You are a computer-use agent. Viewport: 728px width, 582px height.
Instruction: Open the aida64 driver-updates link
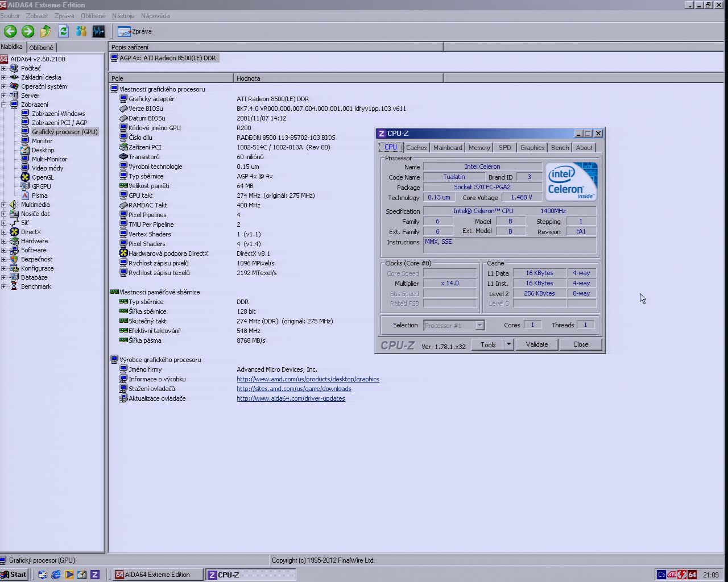(x=291, y=398)
